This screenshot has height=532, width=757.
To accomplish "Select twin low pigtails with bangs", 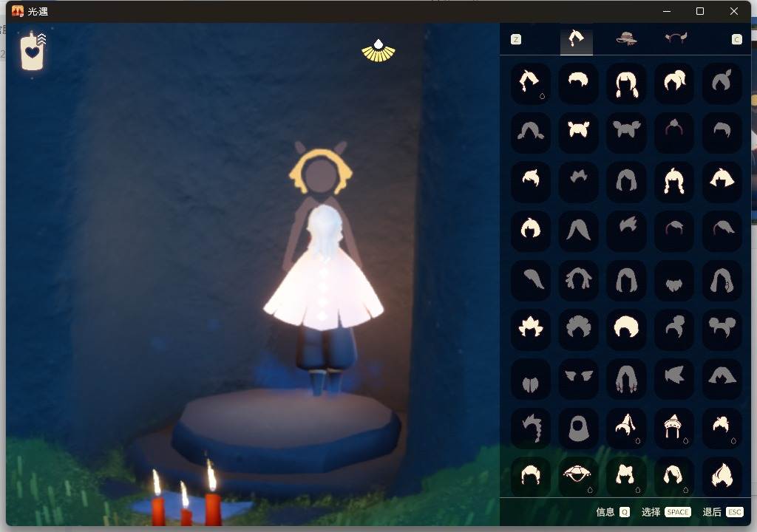I will tap(626, 83).
